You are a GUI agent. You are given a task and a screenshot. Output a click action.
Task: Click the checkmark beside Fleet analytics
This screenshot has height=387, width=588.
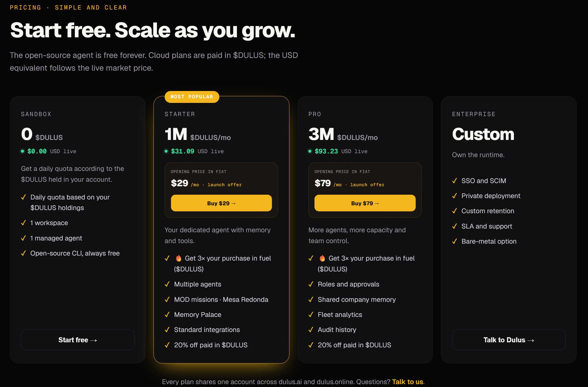click(311, 315)
